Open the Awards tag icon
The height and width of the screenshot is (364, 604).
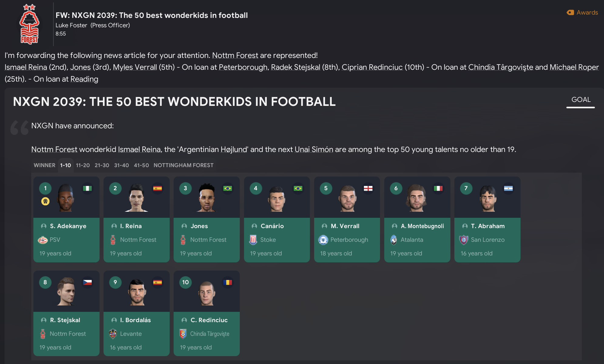[570, 12]
